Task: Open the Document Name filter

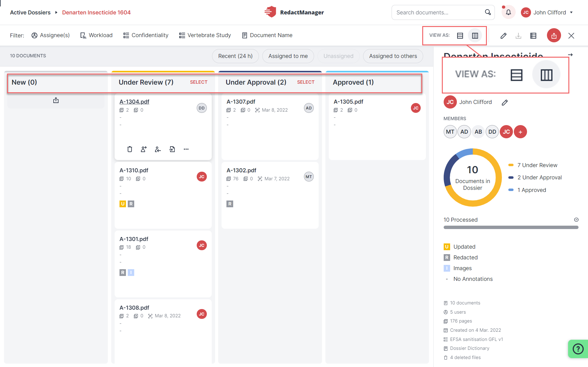Action: point(267,35)
